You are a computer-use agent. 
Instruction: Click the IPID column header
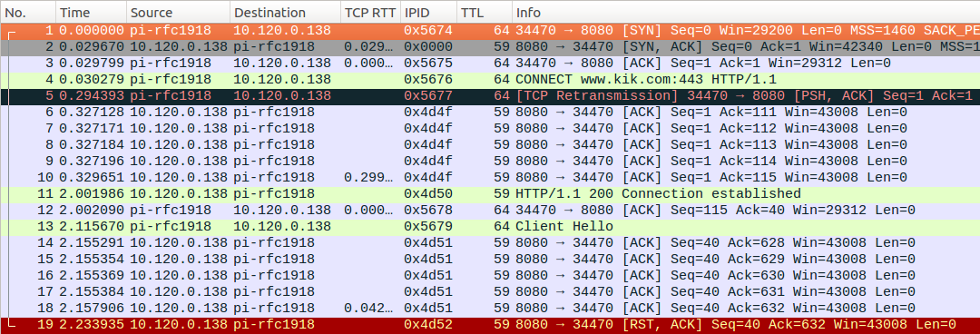click(428, 13)
